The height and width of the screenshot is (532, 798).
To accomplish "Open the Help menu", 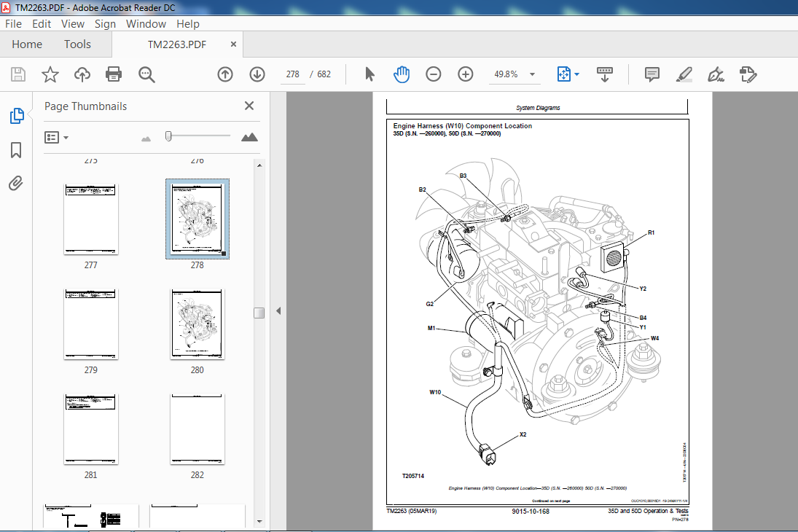I will click(188, 24).
